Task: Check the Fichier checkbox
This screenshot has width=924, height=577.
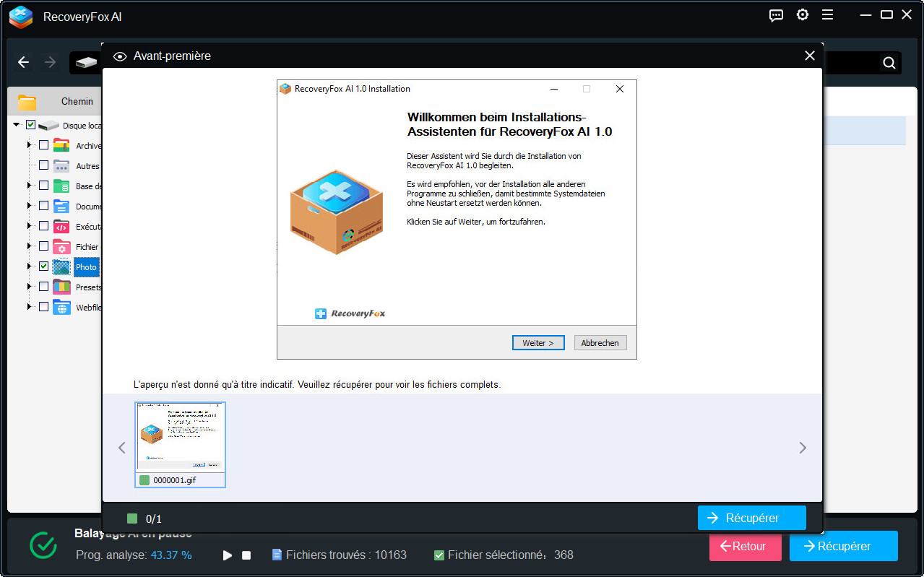Action: pos(43,246)
